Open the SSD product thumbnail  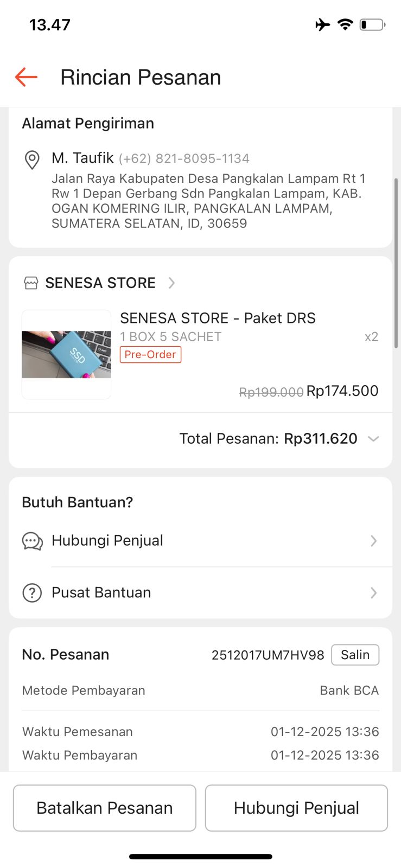click(66, 354)
